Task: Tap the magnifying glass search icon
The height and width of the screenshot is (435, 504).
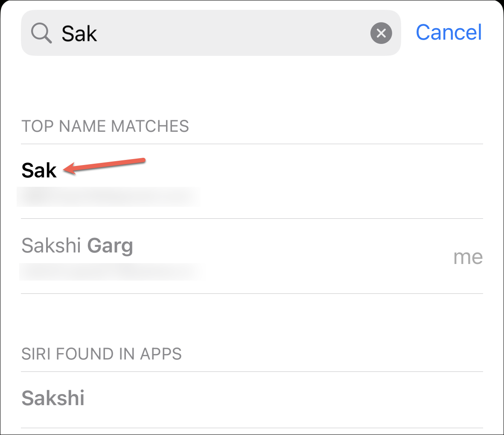Action: pos(41,33)
